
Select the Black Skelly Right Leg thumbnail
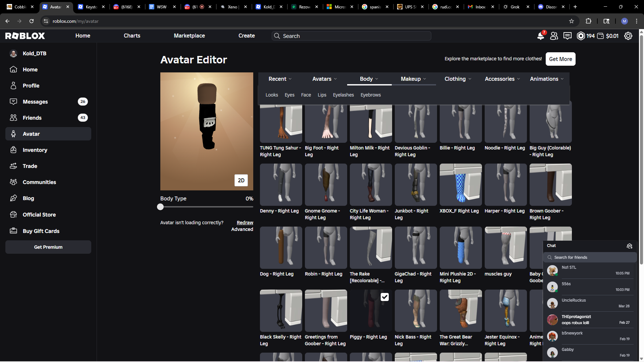pos(281,311)
